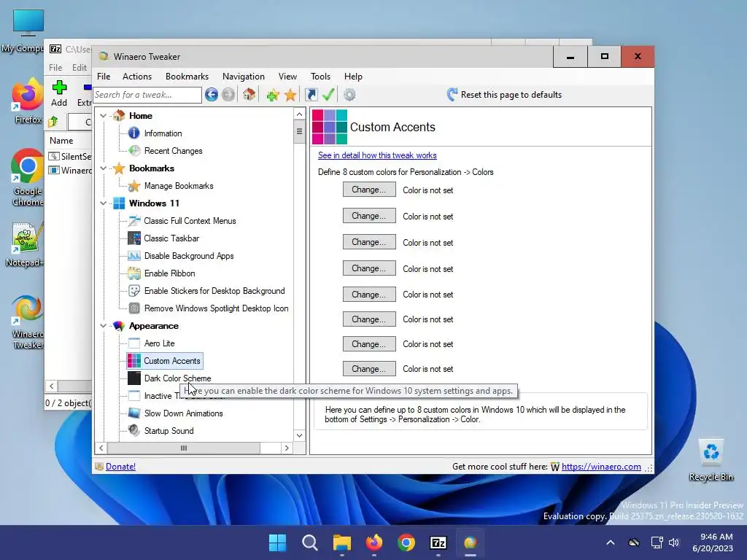Click the Startup Sound speaker icon

click(x=134, y=430)
